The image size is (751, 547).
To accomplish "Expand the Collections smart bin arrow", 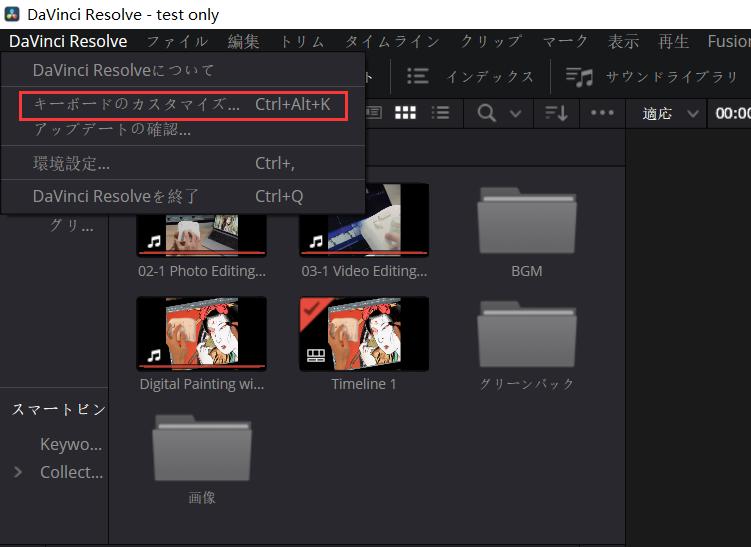I will click(x=18, y=472).
